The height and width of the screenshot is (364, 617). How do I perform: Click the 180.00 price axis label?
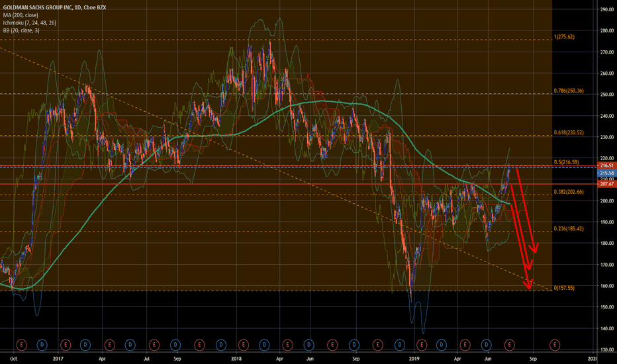[x=607, y=243]
